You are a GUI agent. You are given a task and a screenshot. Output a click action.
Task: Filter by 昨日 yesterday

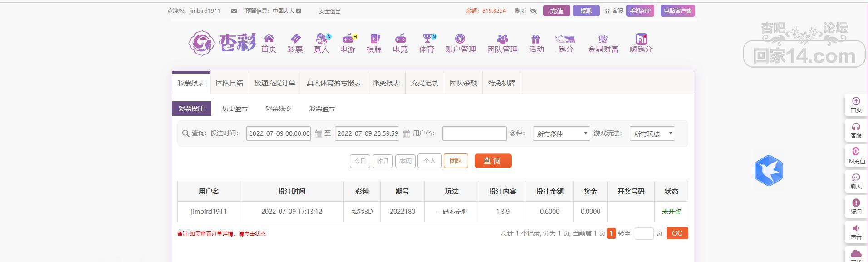pos(383,161)
